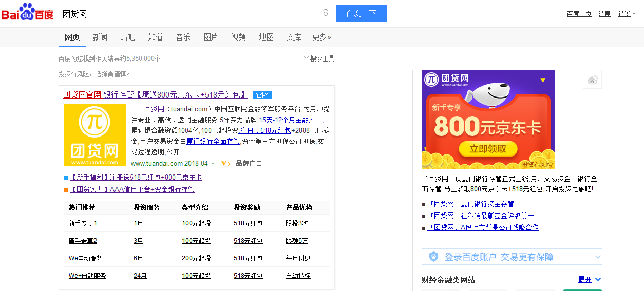This screenshot has width=644, height=291.
Task: Open the 设置 settings dropdown
Action: [627, 14]
